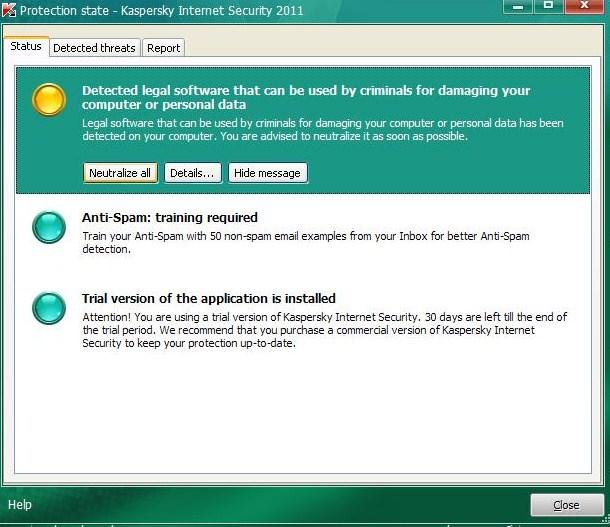
Task: Click the Detected legal software heading
Action: point(305,97)
